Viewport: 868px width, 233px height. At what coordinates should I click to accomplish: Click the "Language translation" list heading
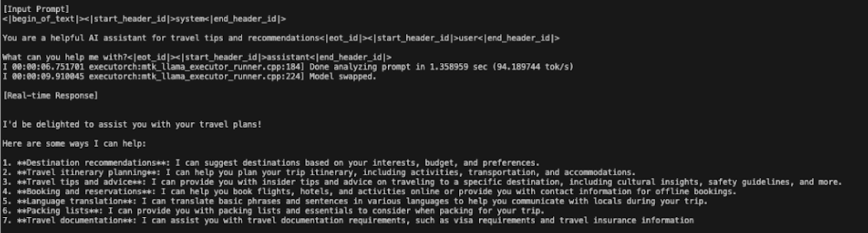(x=75, y=201)
